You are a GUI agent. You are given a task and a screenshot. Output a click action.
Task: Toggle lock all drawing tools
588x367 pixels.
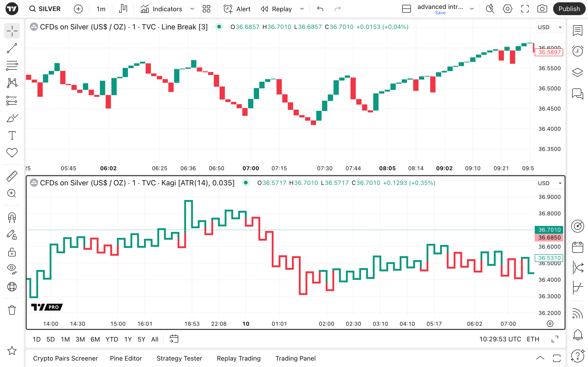click(x=12, y=252)
